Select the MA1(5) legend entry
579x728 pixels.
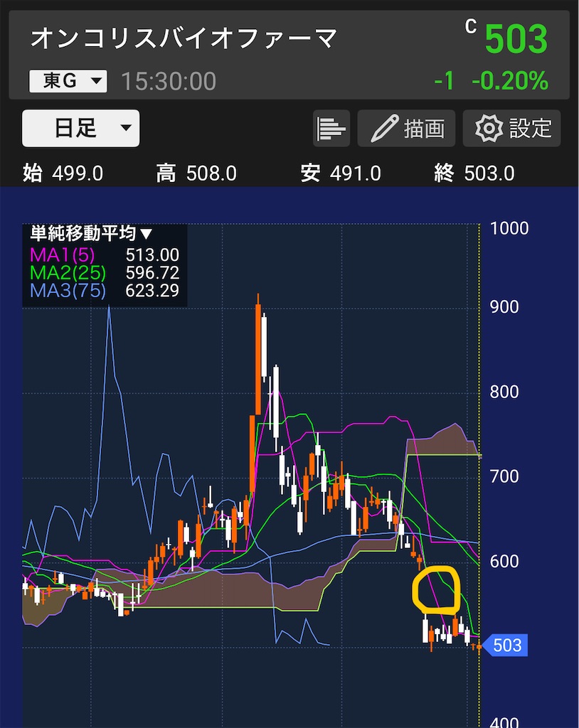[63, 255]
